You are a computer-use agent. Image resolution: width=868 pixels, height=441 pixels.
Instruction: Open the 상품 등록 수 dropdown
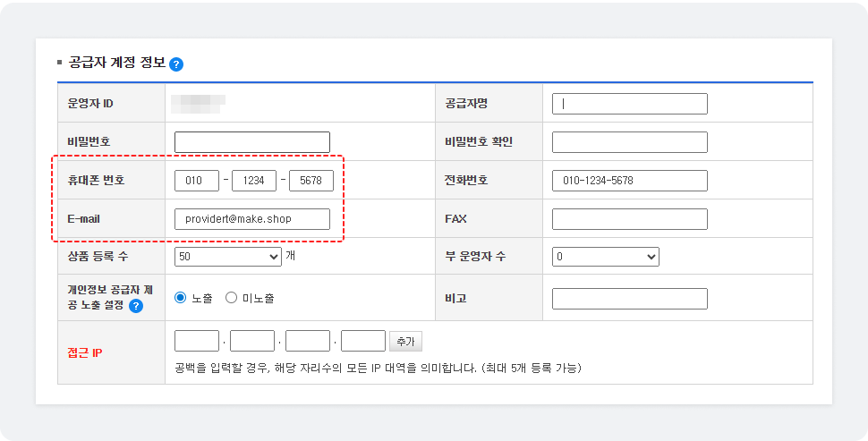pyautogui.click(x=228, y=257)
